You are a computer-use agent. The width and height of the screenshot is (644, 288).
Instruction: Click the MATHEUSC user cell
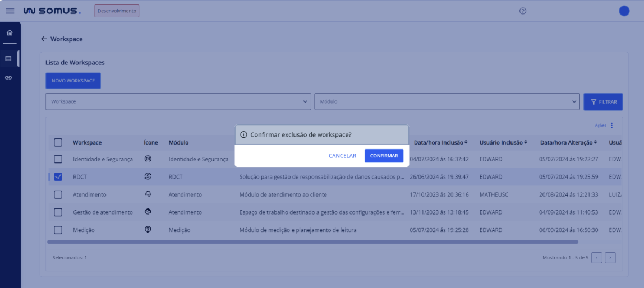(x=494, y=194)
